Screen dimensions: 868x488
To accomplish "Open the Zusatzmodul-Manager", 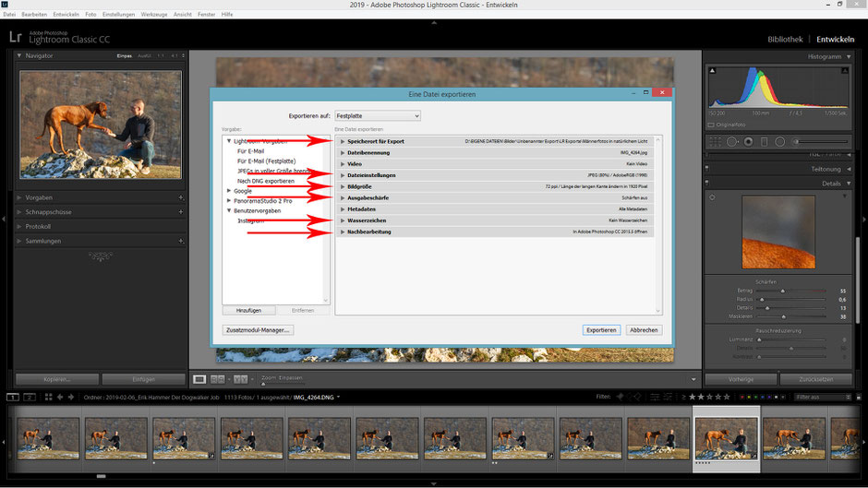I will [x=258, y=329].
